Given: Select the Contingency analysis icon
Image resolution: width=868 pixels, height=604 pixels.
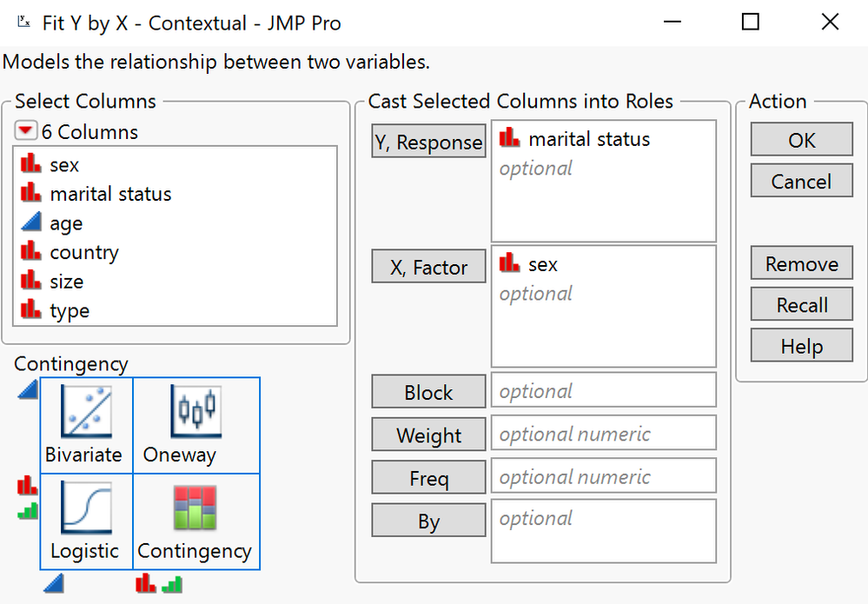Looking at the screenshot, I should point(195,521).
